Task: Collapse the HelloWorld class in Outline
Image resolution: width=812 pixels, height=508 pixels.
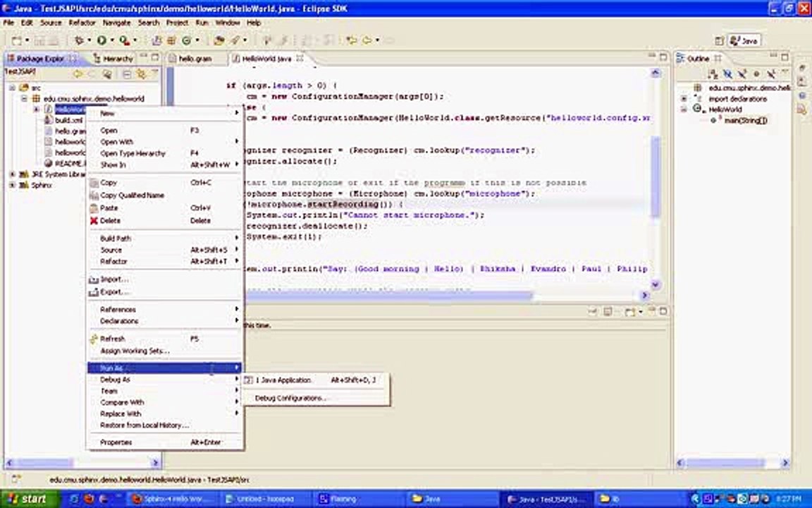Action: click(684, 109)
